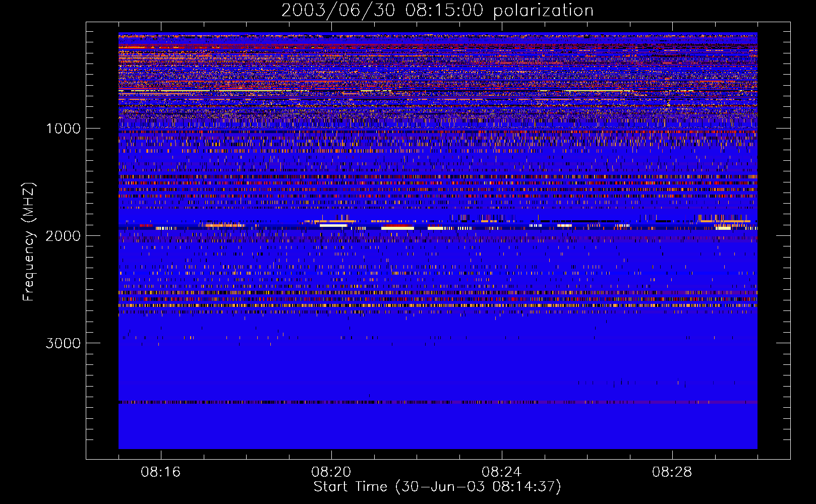Click the 08:28 time tick label

pyautogui.click(x=672, y=472)
